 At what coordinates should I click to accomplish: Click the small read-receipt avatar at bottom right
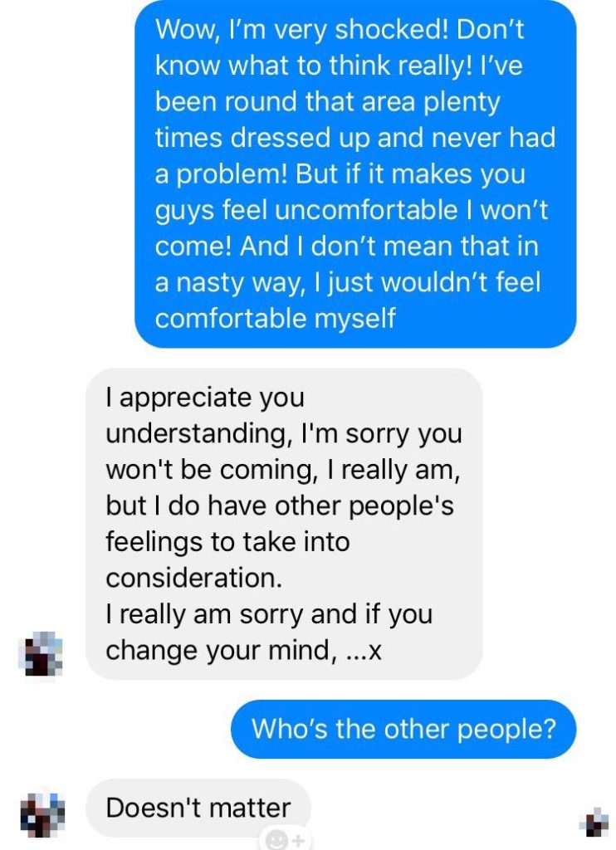click(x=595, y=822)
